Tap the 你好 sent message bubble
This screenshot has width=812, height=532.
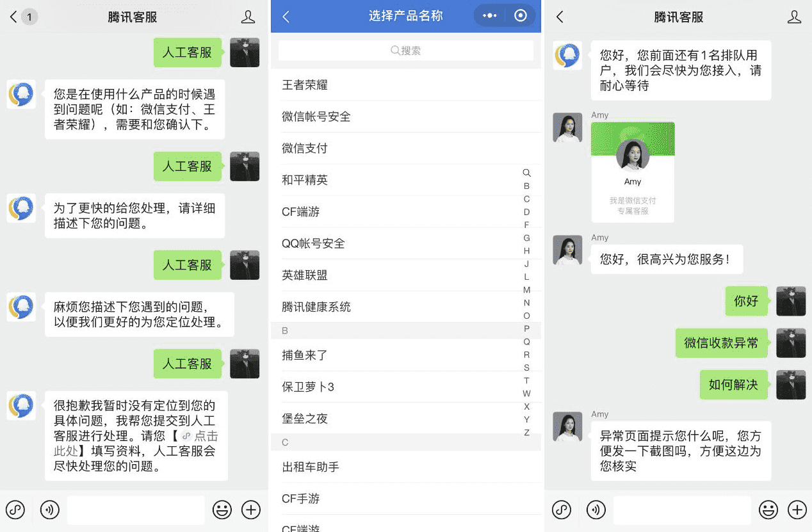point(746,301)
